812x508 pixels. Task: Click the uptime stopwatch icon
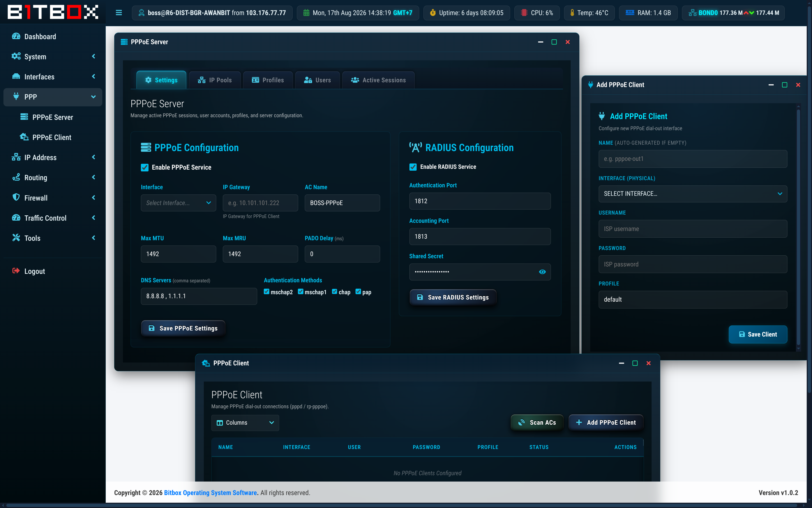(433, 13)
